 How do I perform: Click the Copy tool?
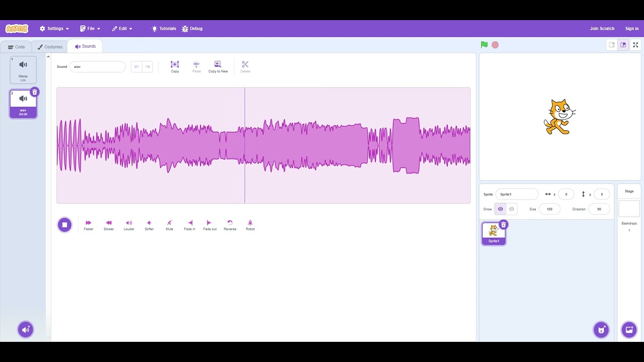(x=175, y=66)
